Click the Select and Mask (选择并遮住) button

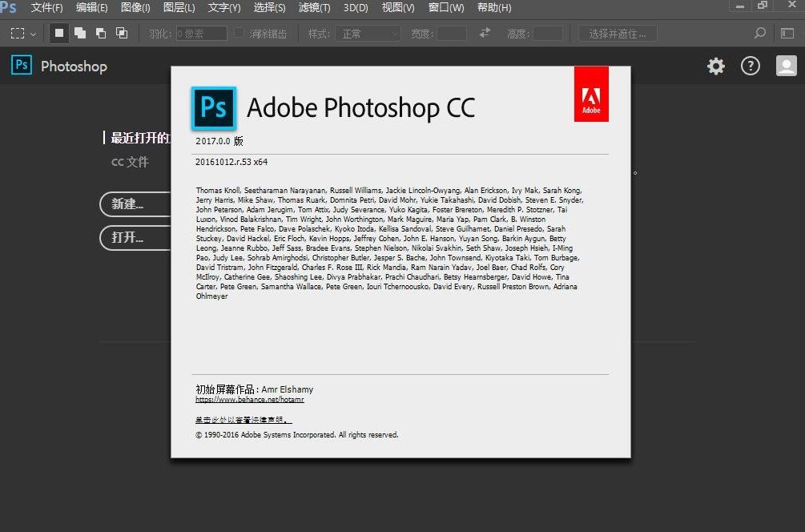click(618, 34)
